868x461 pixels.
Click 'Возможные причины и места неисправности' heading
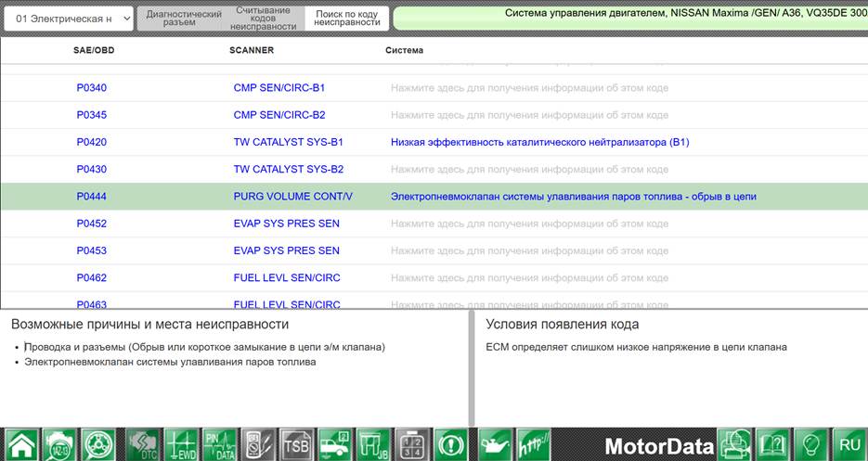tap(149, 325)
